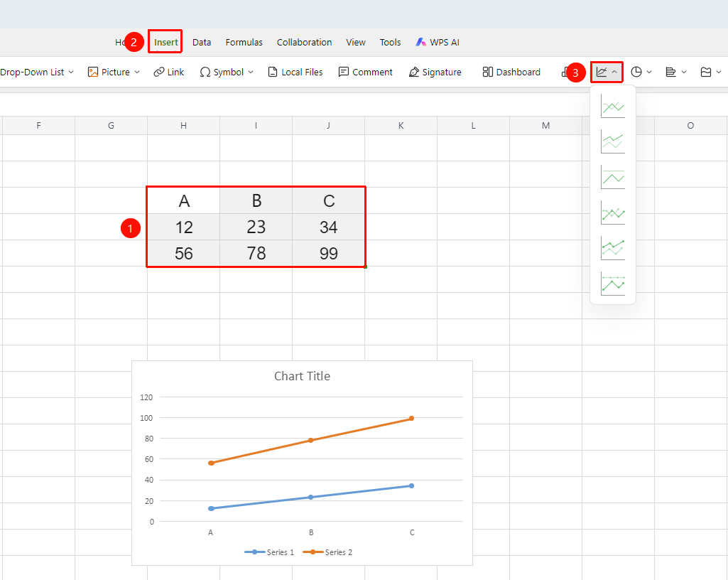Click the cell containing 99
728x580 pixels.
[x=328, y=253]
